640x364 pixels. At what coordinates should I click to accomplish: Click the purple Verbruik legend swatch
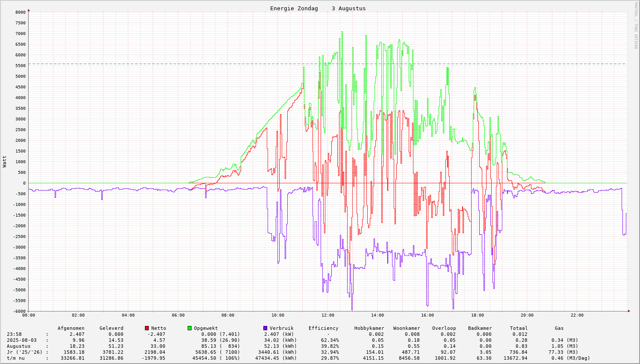tap(265, 328)
